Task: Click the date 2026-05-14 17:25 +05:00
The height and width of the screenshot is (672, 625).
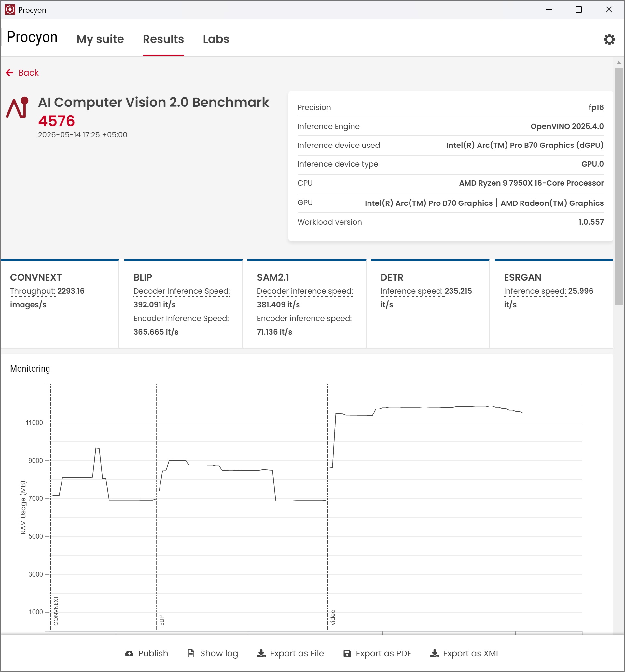Action: click(82, 134)
